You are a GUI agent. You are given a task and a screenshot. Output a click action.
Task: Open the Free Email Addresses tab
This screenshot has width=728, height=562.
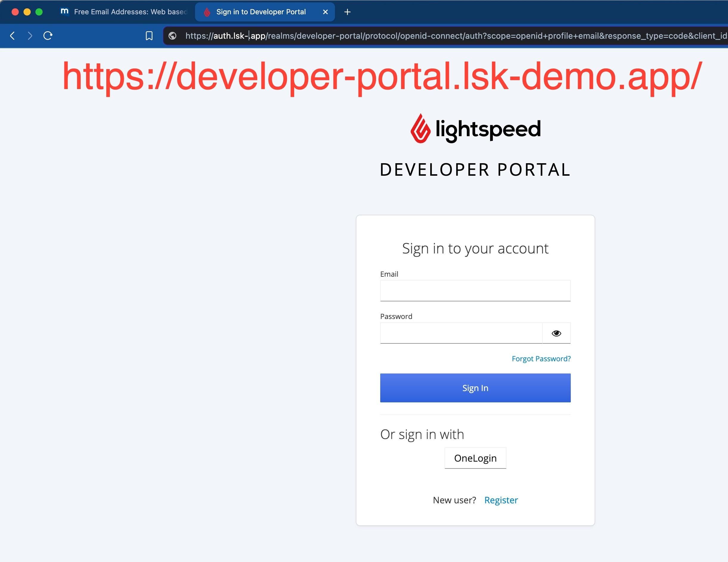pos(123,12)
